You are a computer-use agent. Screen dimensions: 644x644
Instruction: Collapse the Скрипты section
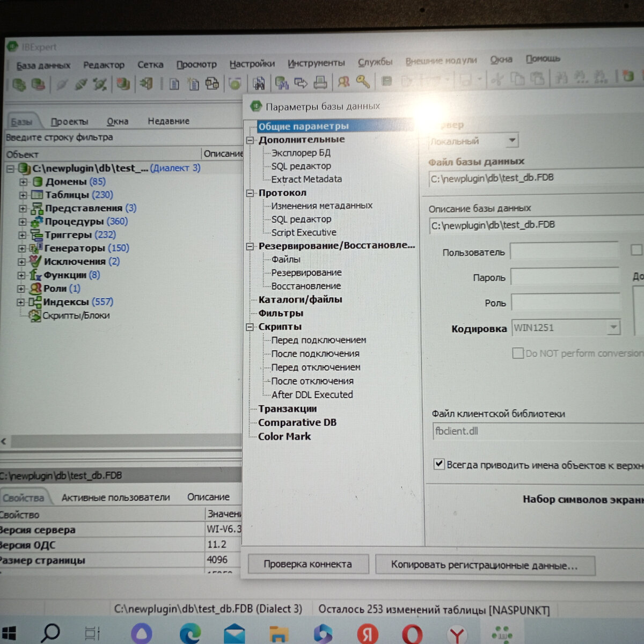pyautogui.click(x=250, y=327)
